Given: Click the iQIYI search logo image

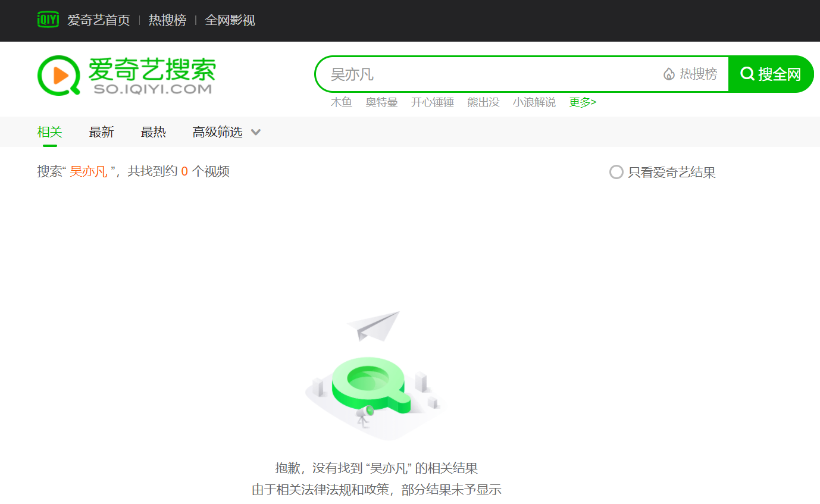Looking at the screenshot, I should pos(126,76).
